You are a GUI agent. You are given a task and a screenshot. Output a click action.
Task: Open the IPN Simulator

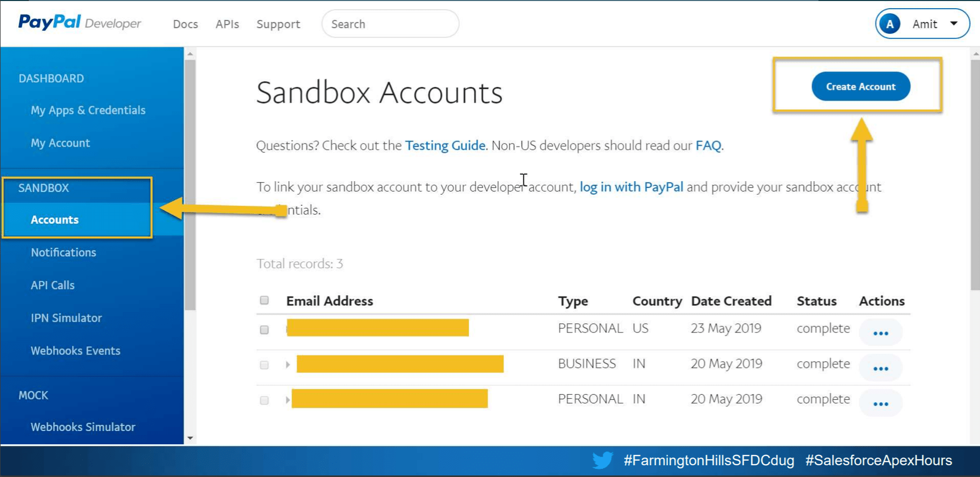pyautogui.click(x=66, y=318)
